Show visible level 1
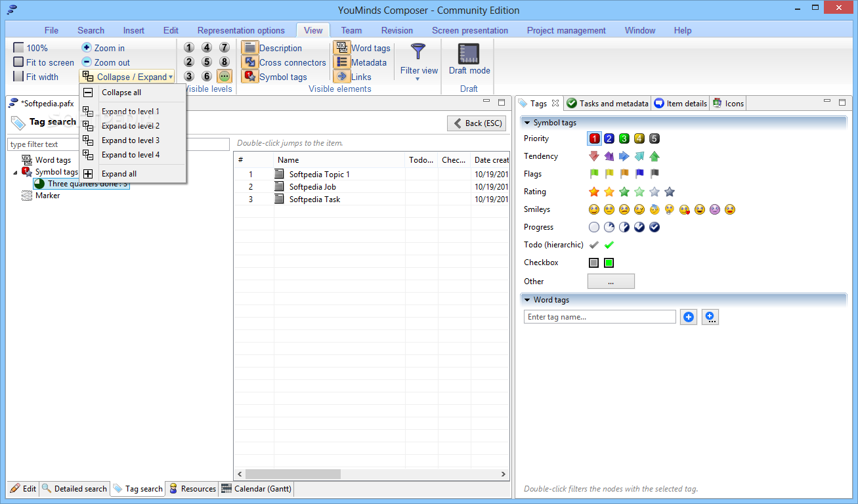The width and height of the screenshot is (858, 504). pos(189,47)
